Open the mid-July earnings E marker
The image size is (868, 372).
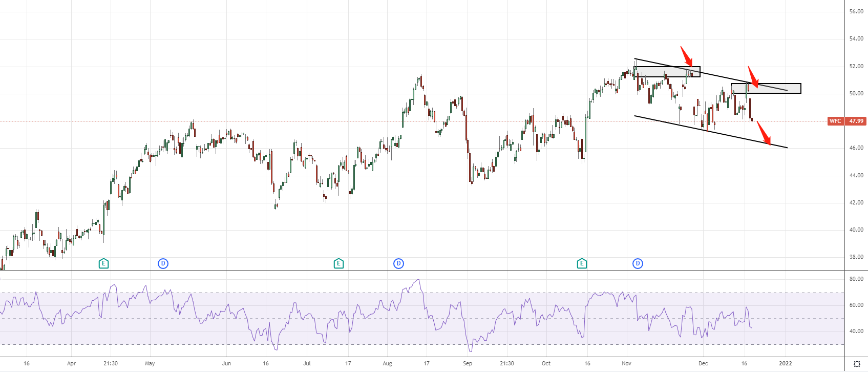point(338,263)
